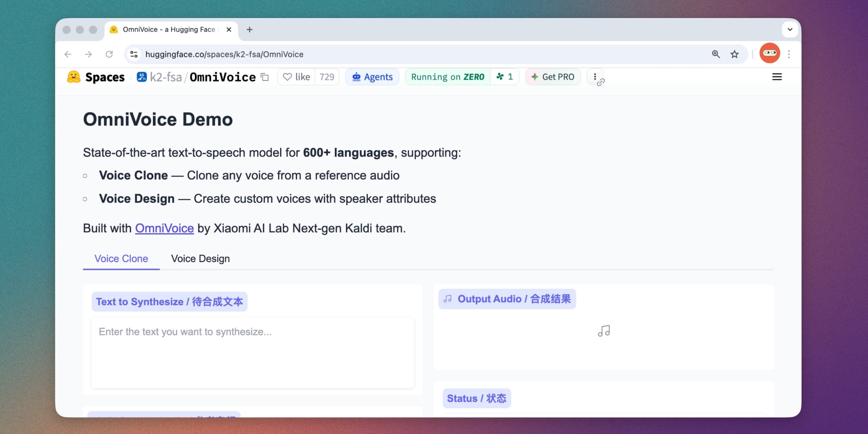Click the Output Audio label
This screenshot has width=868, height=434.
pyautogui.click(x=507, y=299)
